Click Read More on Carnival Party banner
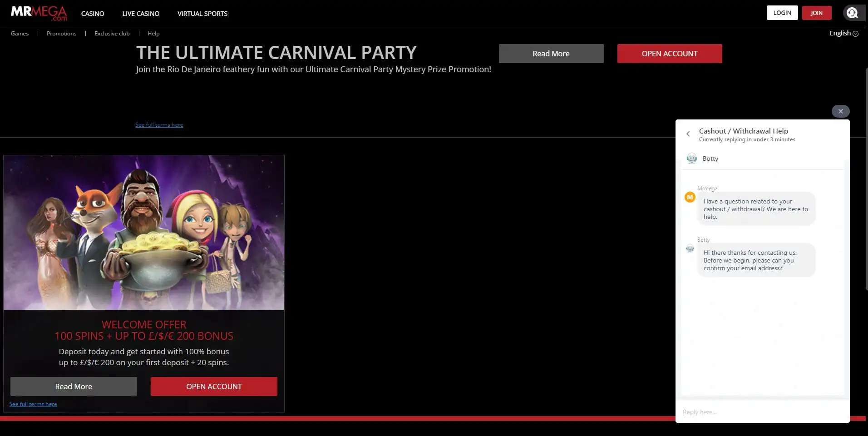 tap(551, 54)
